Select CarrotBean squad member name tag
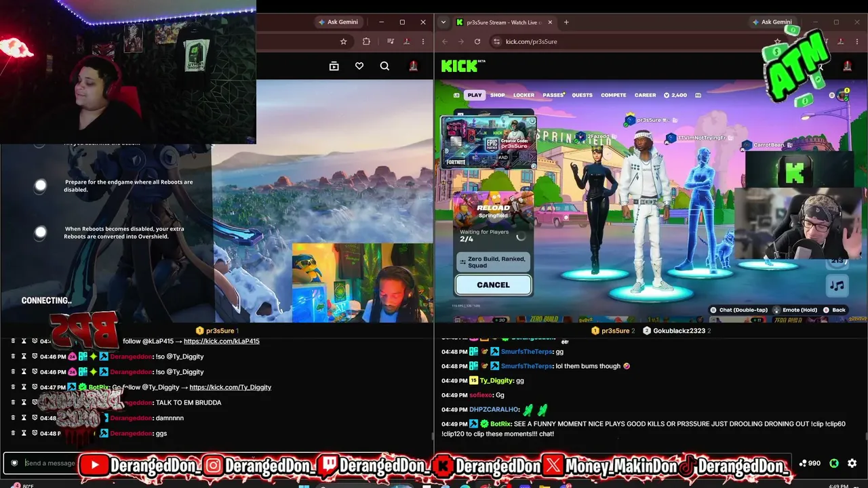Screen dimensions: 868x488 [x=766, y=144]
